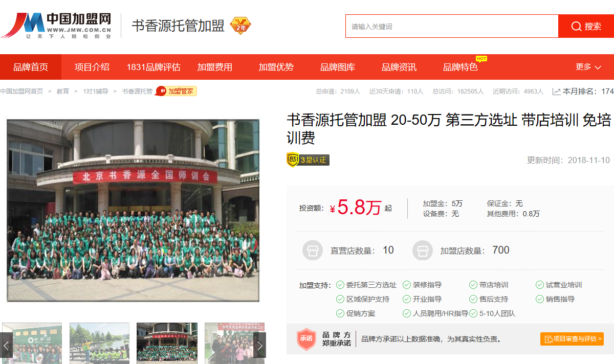This screenshot has width=614, height=364.
Task: Click the large group photo of trainees
Action: coord(133,210)
